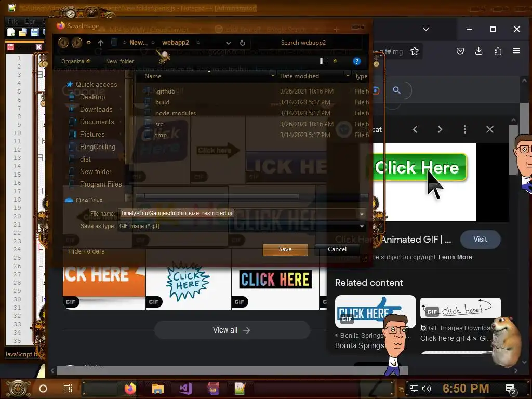The width and height of the screenshot is (532, 399).
Task: Open the Notepad++ File menu
Action: pyautogui.click(x=12, y=21)
